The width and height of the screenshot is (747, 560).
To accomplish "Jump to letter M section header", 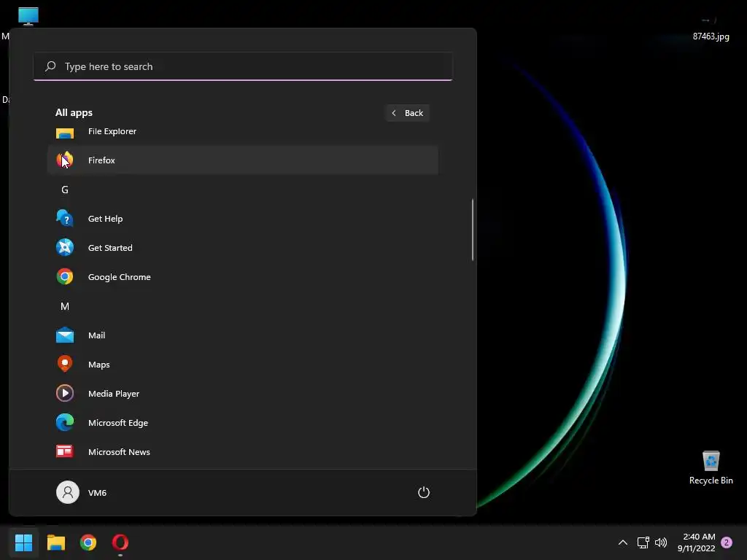I will point(65,306).
